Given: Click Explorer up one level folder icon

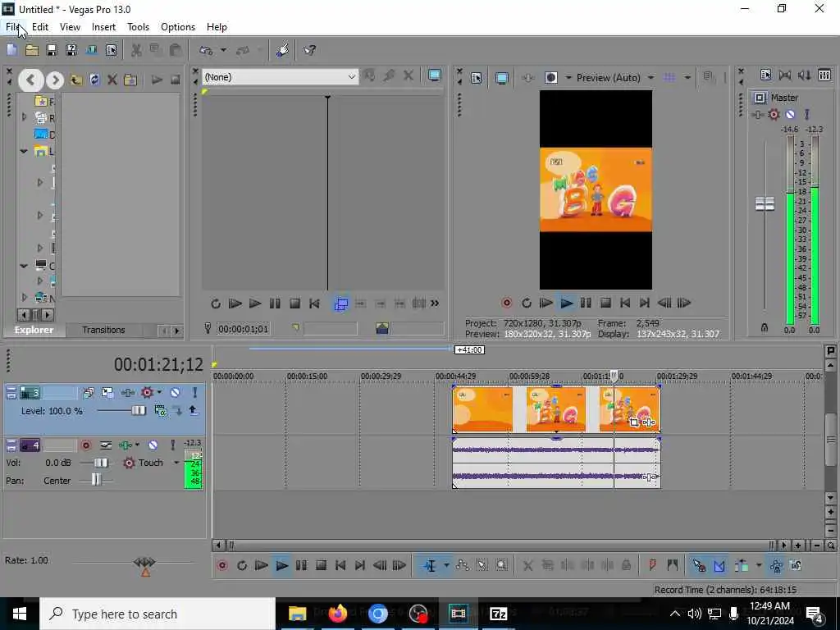Looking at the screenshot, I should [75, 80].
